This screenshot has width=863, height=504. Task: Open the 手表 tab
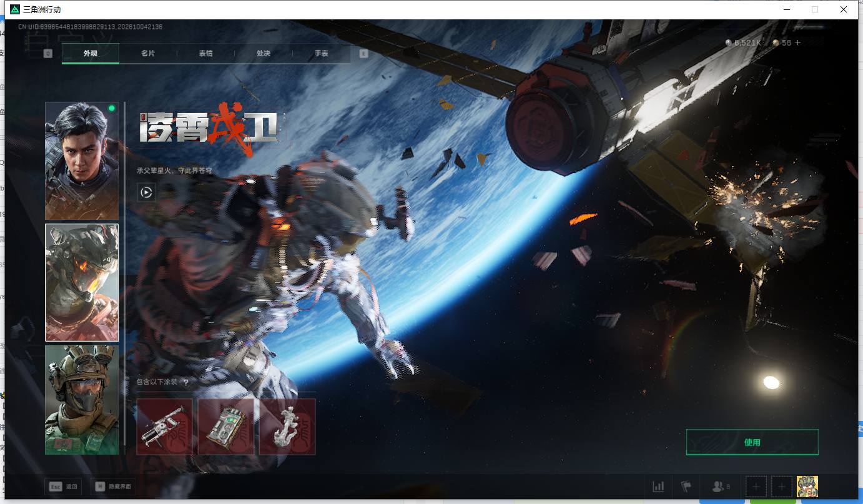[x=321, y=54]
